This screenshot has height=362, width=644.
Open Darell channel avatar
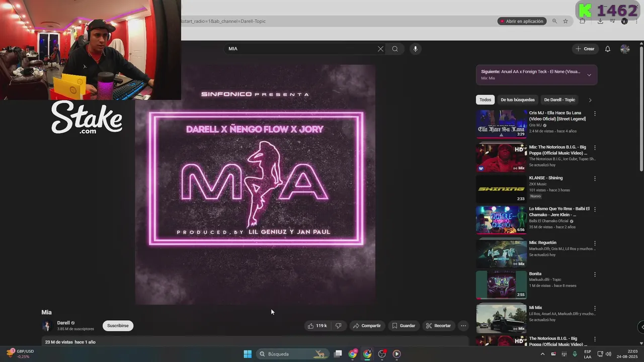(47, 326)
